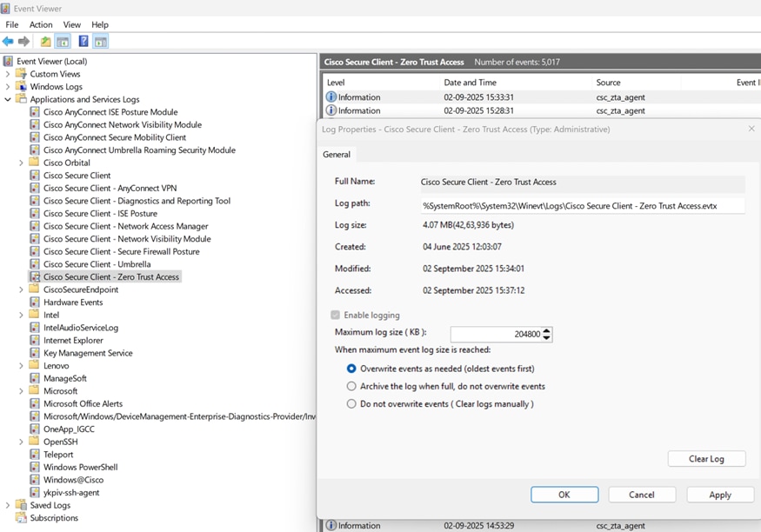Viewport: 761px width, 532px height.
Task: Select Do not overwrite events option
Action: [x=351, y=404]
